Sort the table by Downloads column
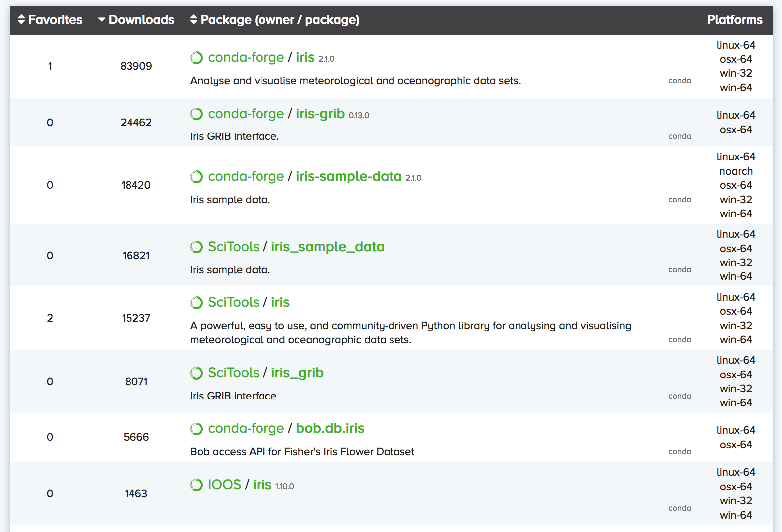This screenshot has width=782, height=532. (136, 20)
